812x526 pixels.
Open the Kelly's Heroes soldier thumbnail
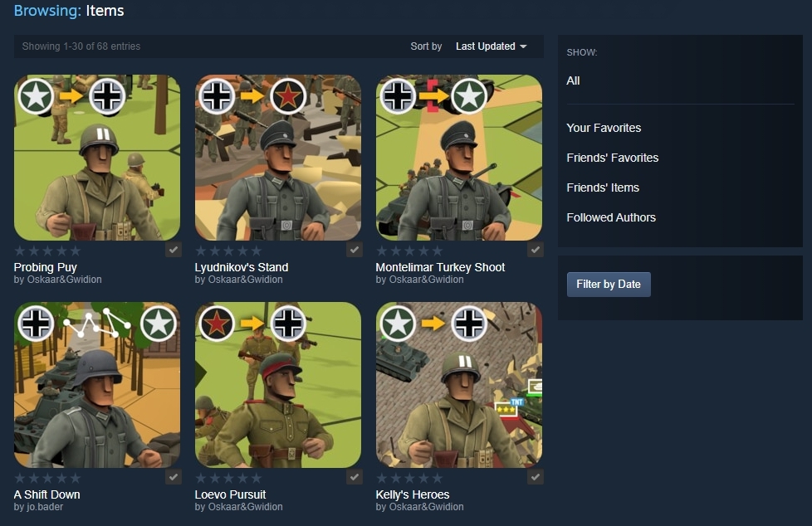459,385
